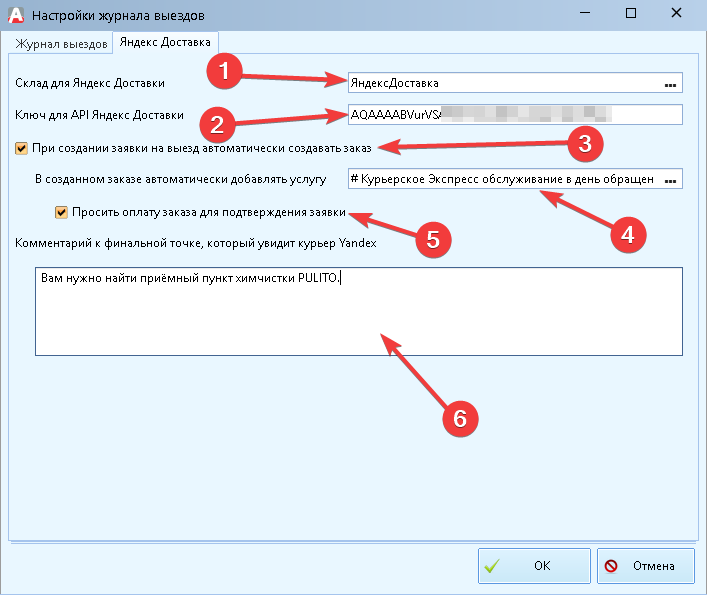The image size is (707, 595).
Task: Switch to the Журнал выездов tab
Action: (x=58, y=43)
